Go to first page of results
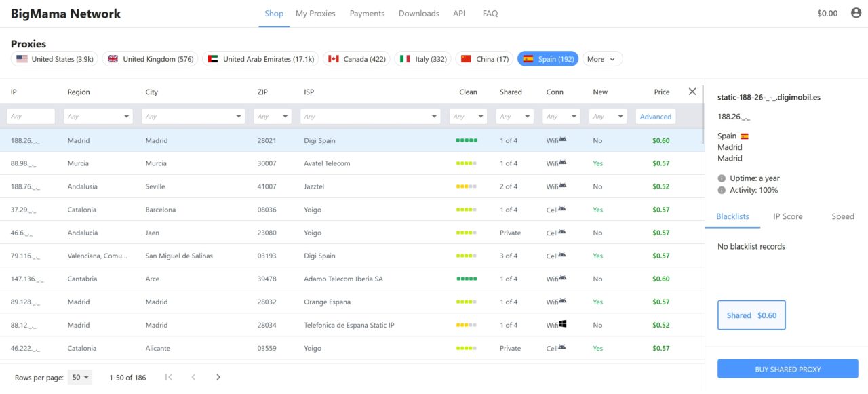This screenshot has width=868, height=394. pyautogui.click(x=169, y=377)
